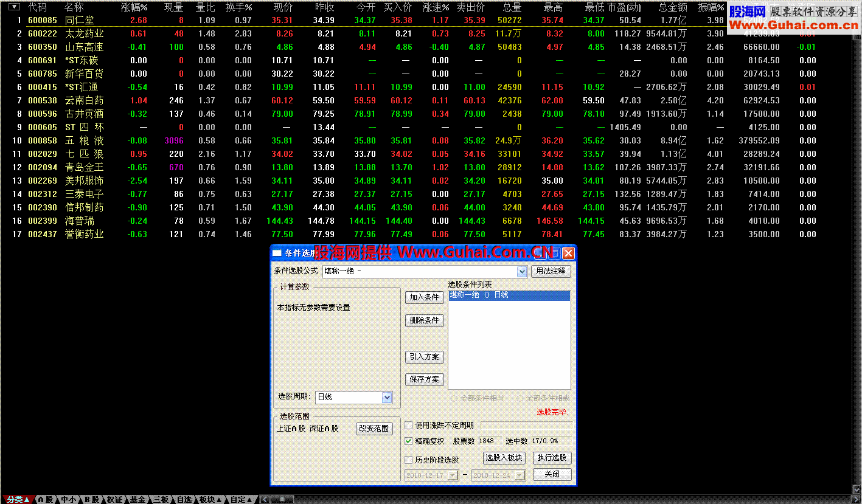Sort by the 总量 column header
This screenshot has height=504, width=862.
512,7
